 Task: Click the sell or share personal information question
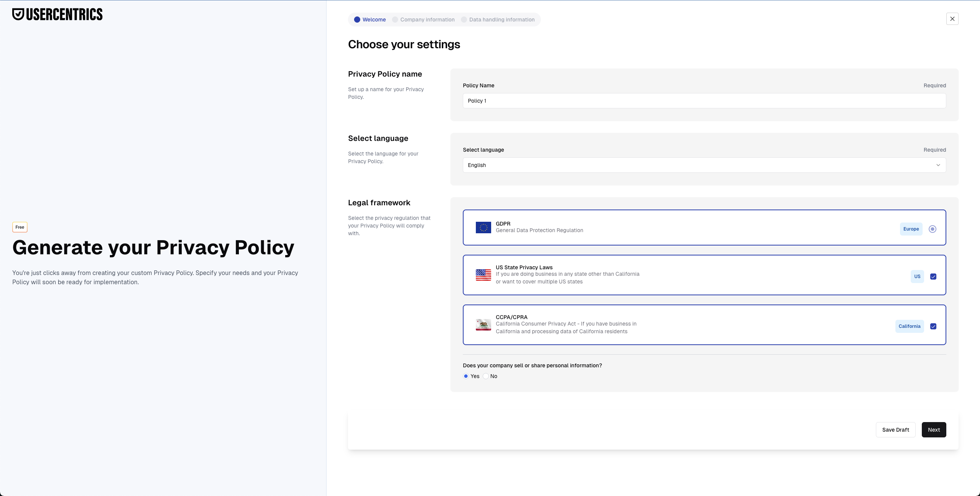532,365
